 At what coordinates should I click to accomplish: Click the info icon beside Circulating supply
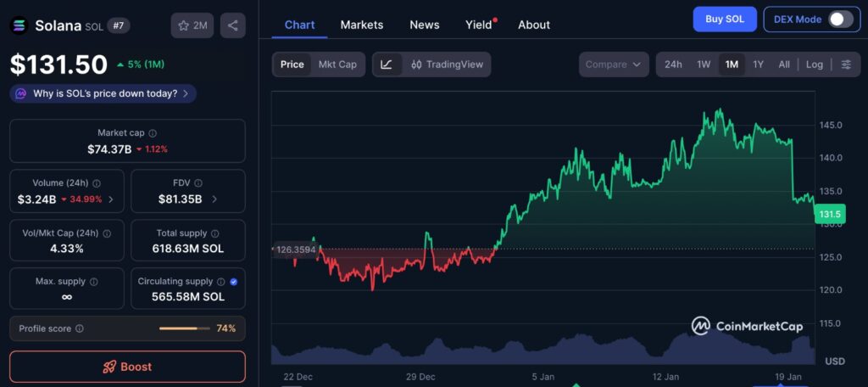221,282
